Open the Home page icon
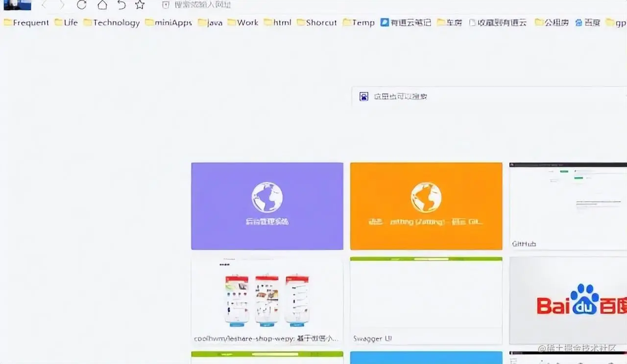Viewport: 627px width, 364px height. (102, 5)
